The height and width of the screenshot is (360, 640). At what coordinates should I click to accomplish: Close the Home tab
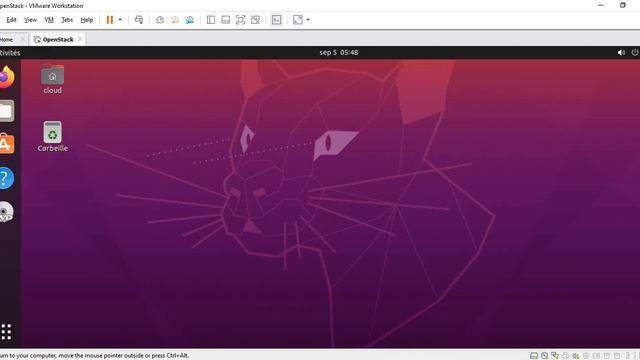[23, 39]
